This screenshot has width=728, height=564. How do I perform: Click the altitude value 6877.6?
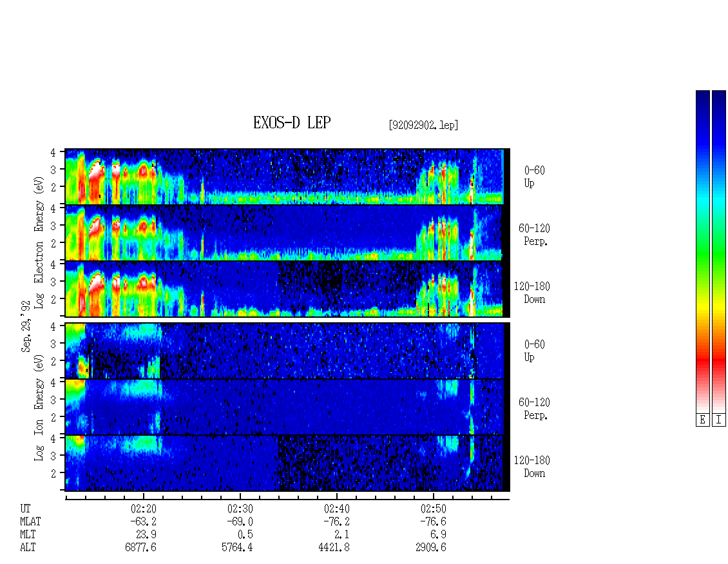tap(140, 548)
